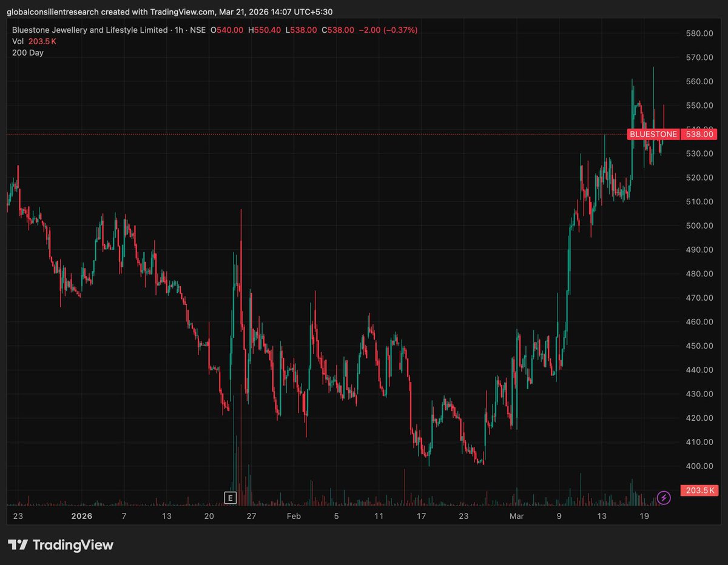Open Bluestone Jewellery and Lifestyle Limited symbol title
The height and width of the screenshot is (565, 728).
[90, 30]
